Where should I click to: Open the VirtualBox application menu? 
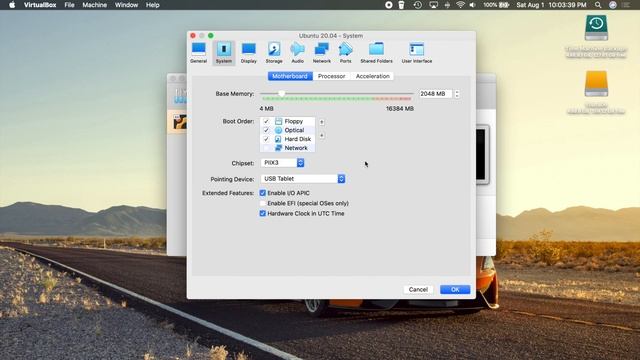pyautogui.click(x=40, y=5)
